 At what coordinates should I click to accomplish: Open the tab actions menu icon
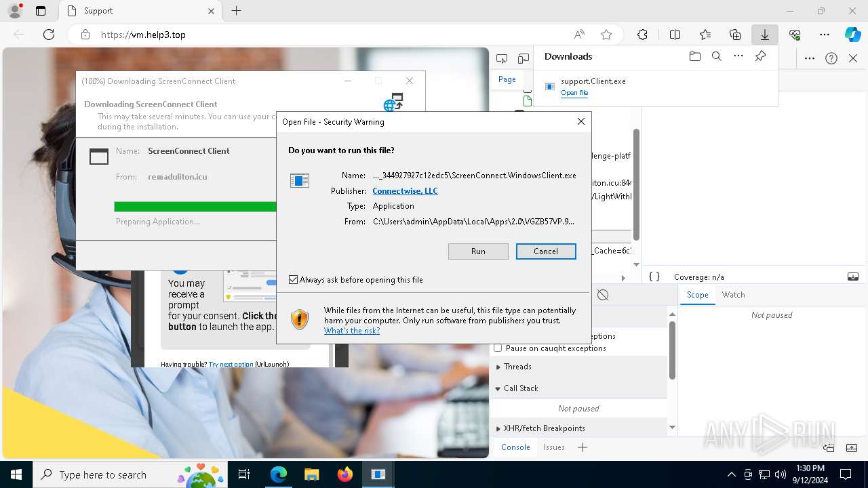(41, 11)
